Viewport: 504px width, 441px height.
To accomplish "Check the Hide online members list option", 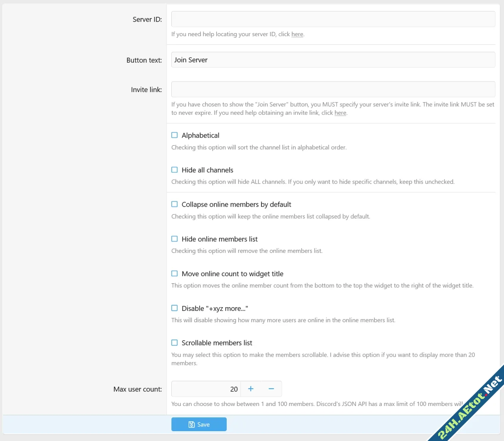I will [174, 239].
